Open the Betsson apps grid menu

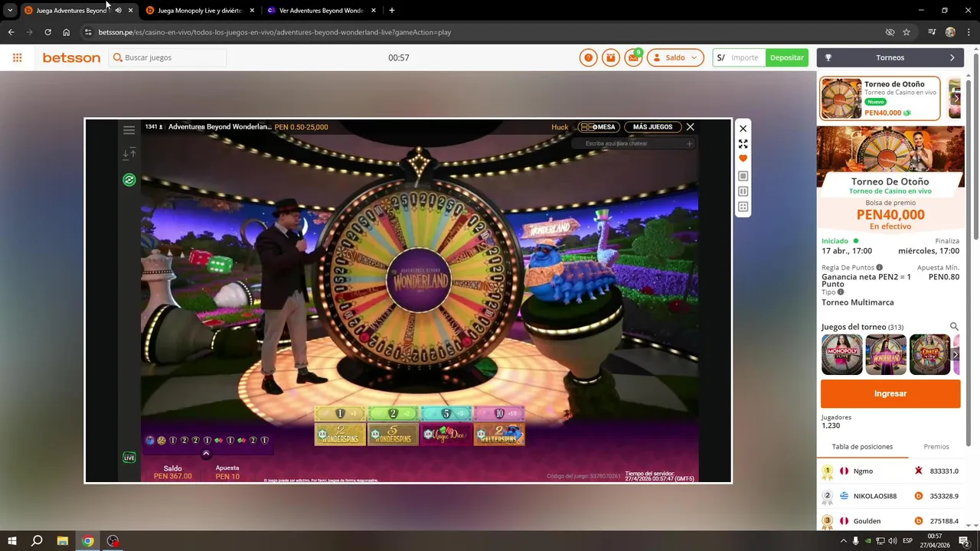click(x=17, y=57)
